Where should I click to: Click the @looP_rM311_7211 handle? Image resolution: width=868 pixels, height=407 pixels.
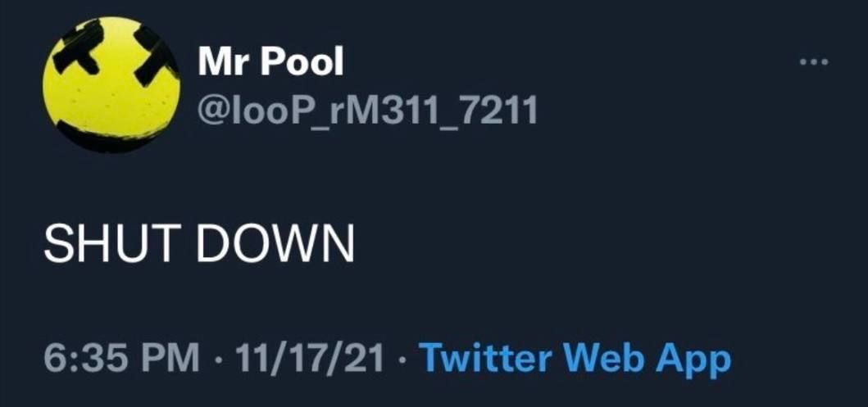coord(367,111)
